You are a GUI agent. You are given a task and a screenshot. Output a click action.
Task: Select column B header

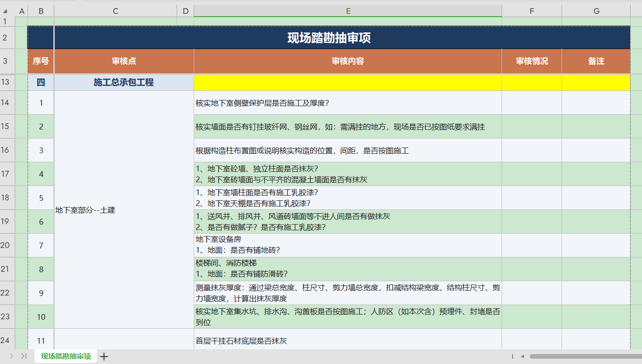[41, 11]
